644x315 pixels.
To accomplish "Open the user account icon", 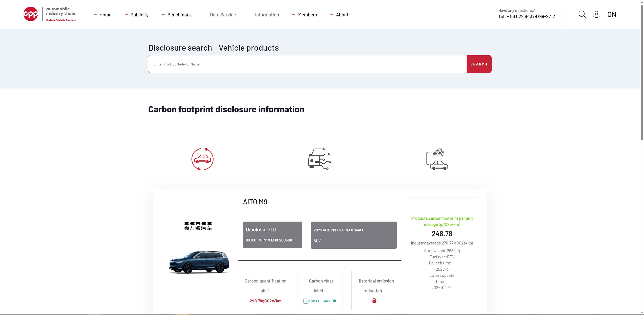I will tap(596, 14).
